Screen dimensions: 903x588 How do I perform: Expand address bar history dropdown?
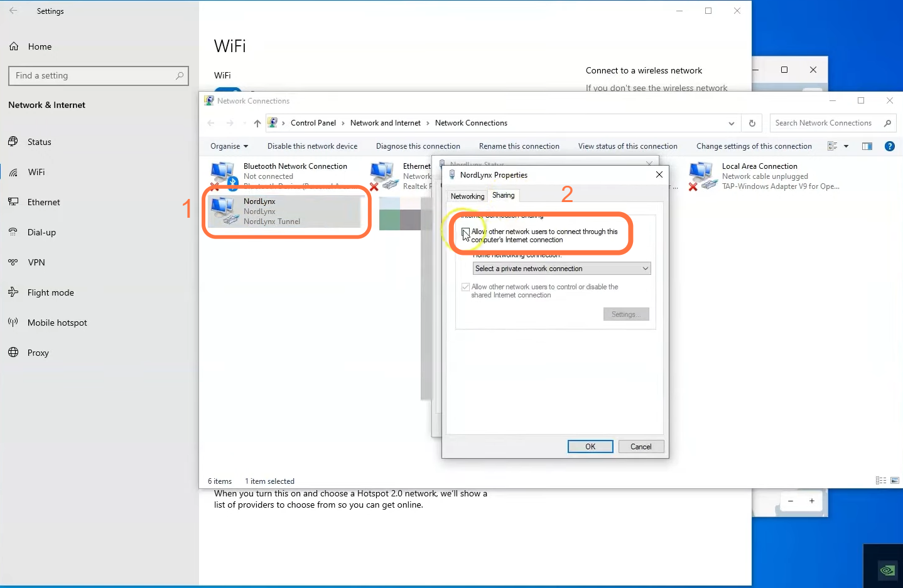coord(731,123)
